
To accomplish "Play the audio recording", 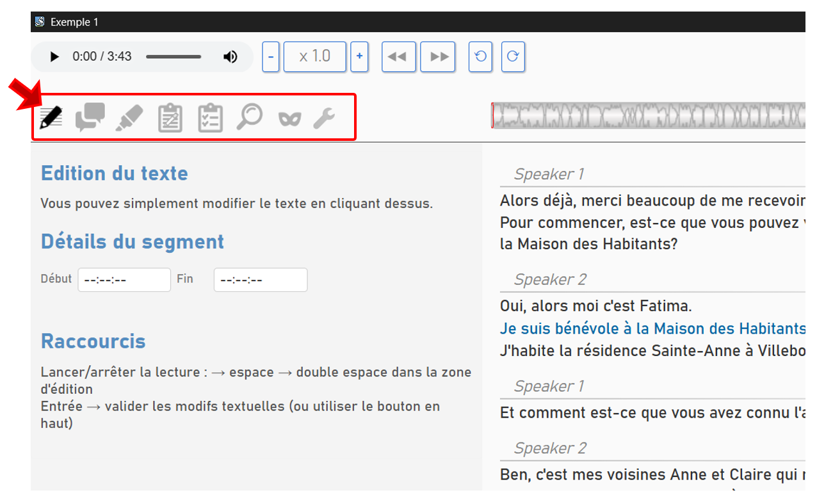I will (x=54, y=57).
